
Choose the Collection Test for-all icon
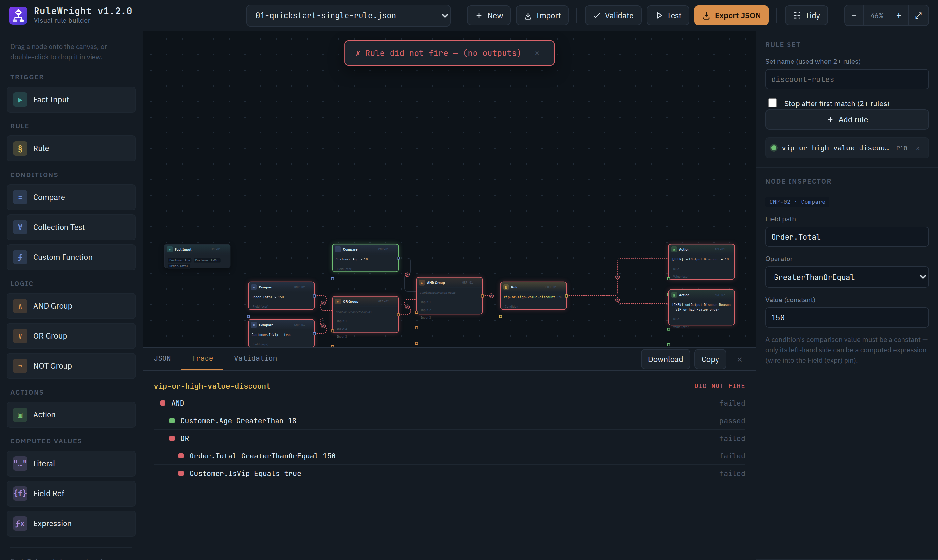[20, 227]
